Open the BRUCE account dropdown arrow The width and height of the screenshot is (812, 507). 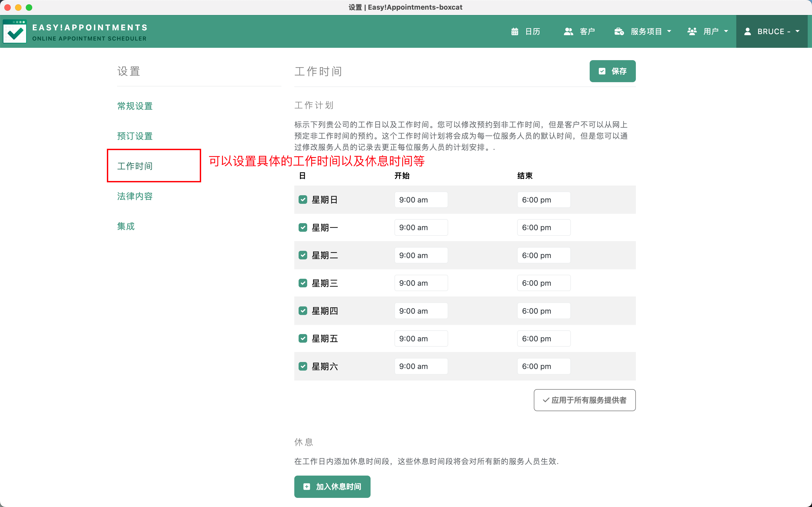pos(798,31)
